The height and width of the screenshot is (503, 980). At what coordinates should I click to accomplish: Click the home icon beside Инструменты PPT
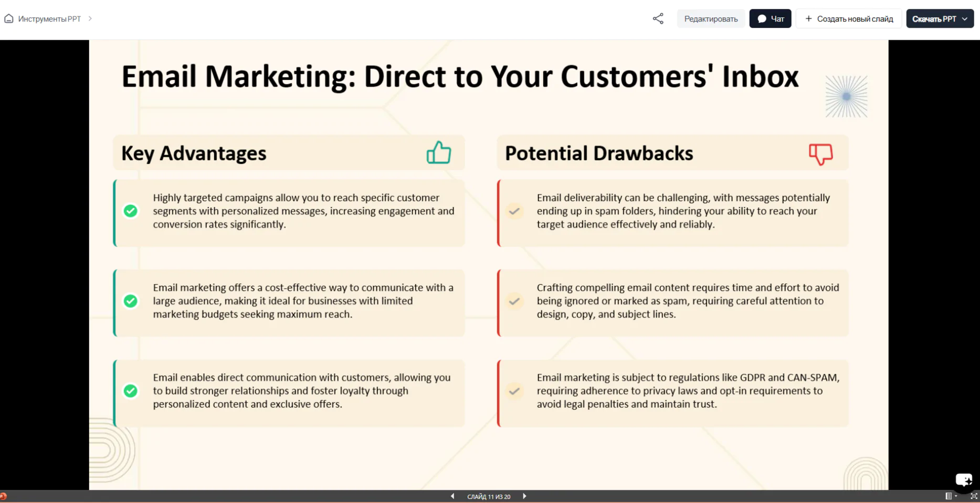click(x=9, y=19)
